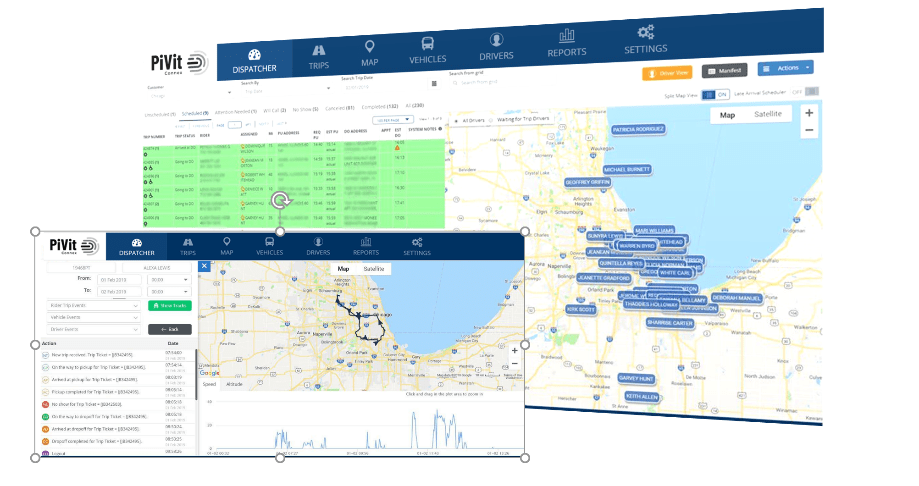Zoom in on the large map

click(809, 113)
